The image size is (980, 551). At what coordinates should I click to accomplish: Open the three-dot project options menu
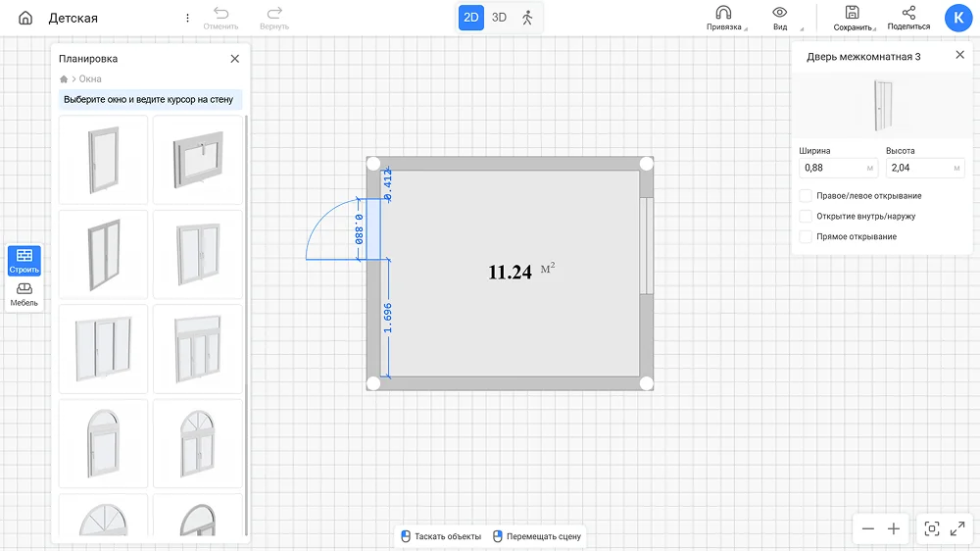(x=187, y=18)
